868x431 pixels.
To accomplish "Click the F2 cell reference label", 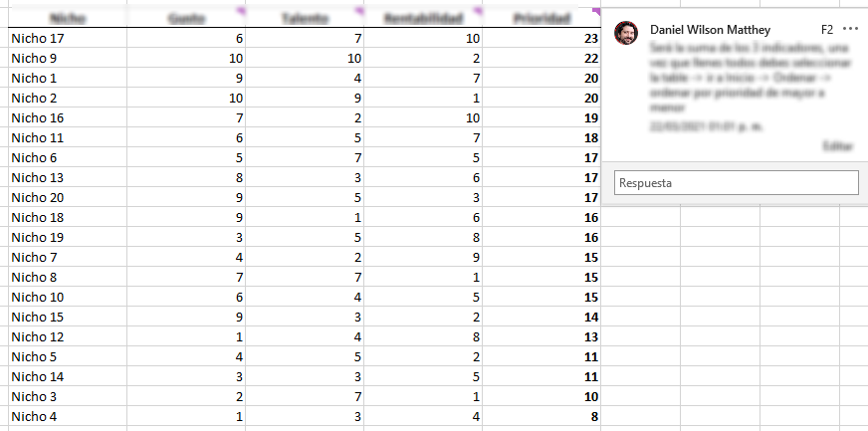I will pos(827,29).
